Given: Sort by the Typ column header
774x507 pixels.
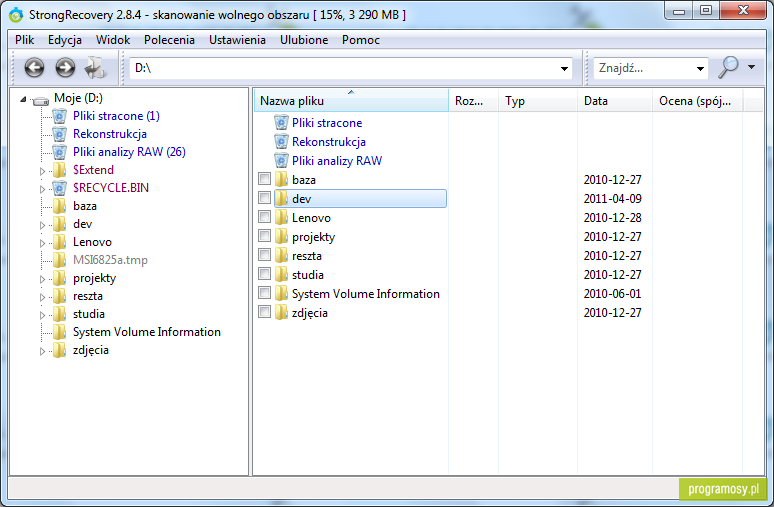Looking at the screenshot, I should [x=538, y=101].
